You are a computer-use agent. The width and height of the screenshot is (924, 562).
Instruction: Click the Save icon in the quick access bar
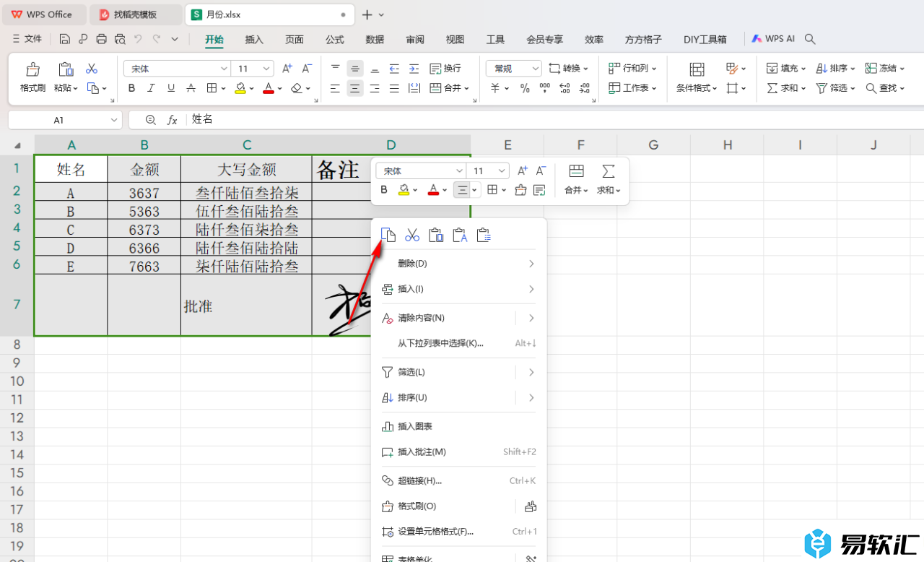[65, 39]
